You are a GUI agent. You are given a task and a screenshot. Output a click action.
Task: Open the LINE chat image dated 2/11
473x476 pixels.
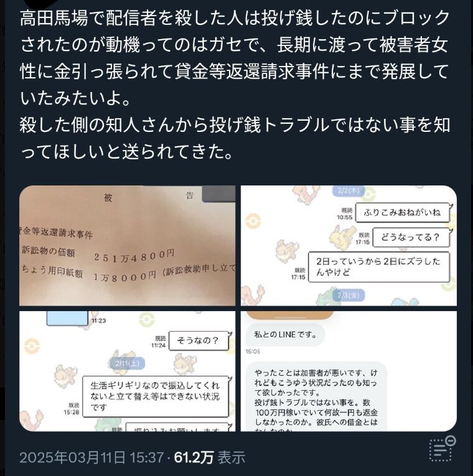click(x=127, y=371)
